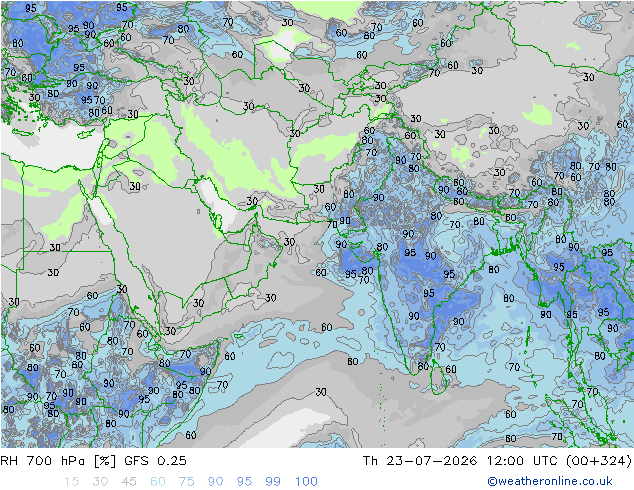Click the legend value 100
This screenshot has width=634, height=490.
pos(306,482)
